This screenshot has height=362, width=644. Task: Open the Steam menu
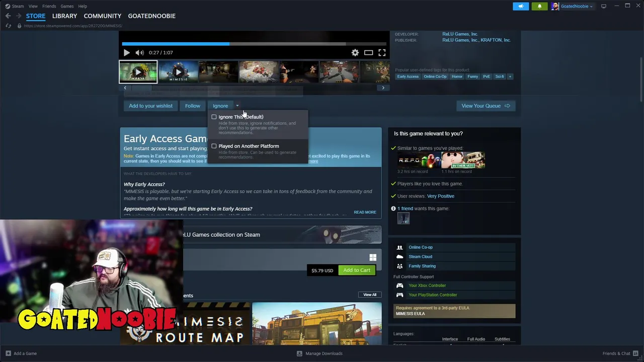(18, 6)
